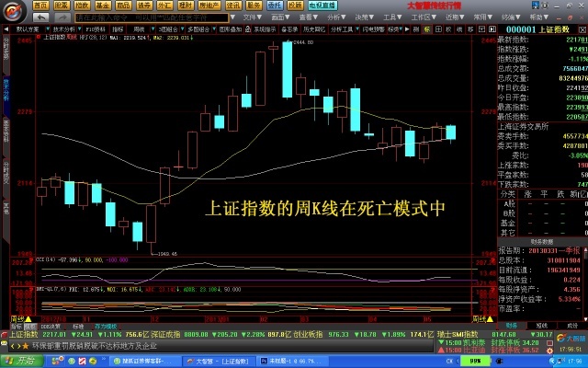Click the 指标 indicator toolbar button
This screenshot has width=588, height=368.
tap(118, 29)
